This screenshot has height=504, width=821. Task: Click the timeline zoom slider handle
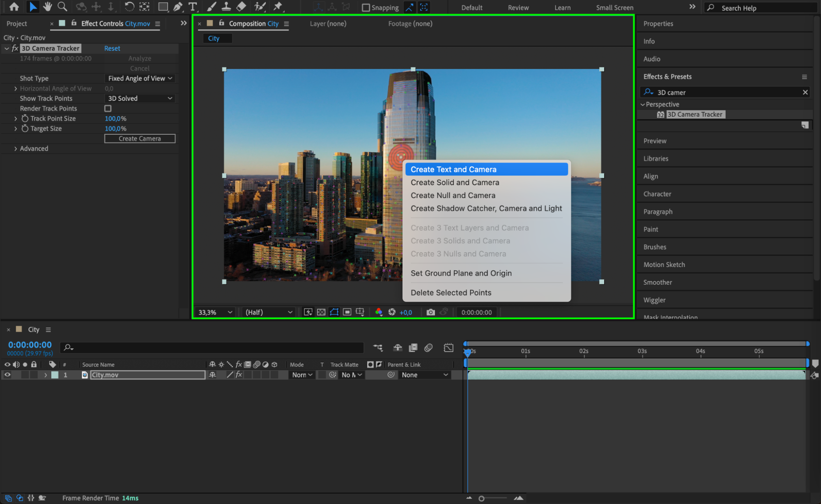pos(481,498)
